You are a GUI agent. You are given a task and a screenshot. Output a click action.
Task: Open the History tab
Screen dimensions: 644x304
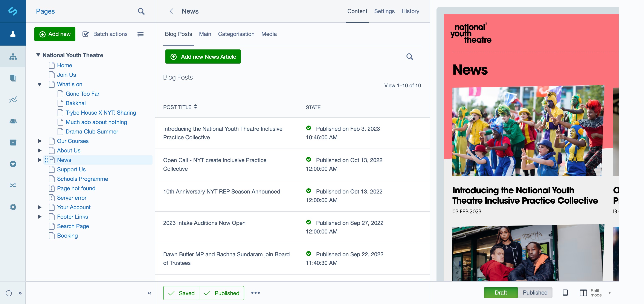tap(410, 11)
